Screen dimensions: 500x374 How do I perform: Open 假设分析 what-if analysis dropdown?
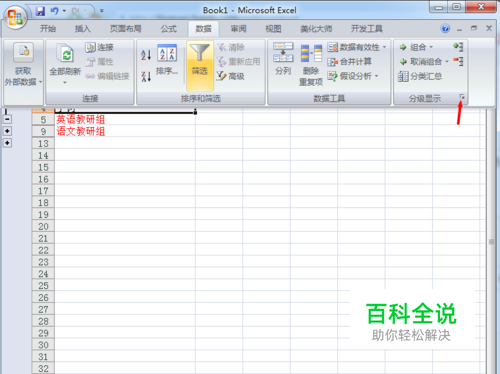pos(353,76)
